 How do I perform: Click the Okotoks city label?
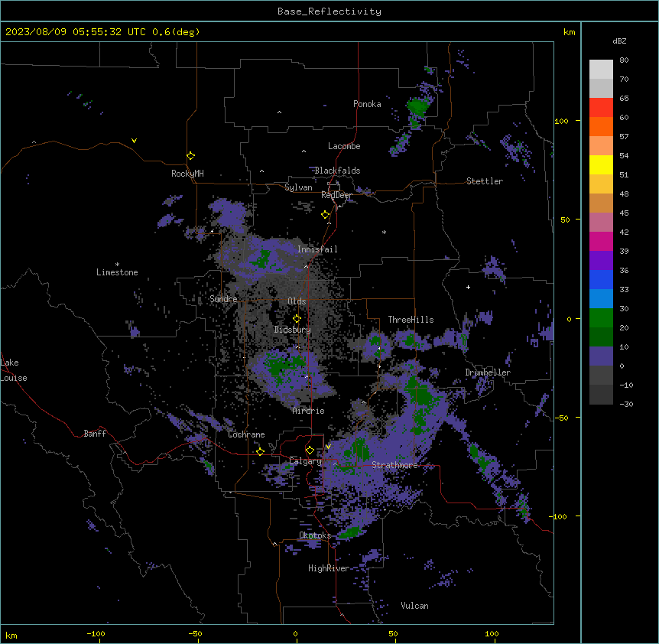pos(315,535)
